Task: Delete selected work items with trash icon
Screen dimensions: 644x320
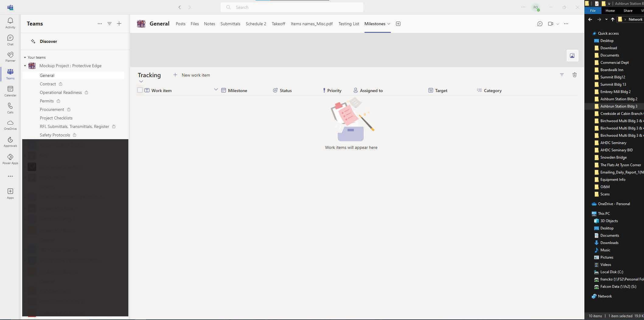Action: (575, 75)
